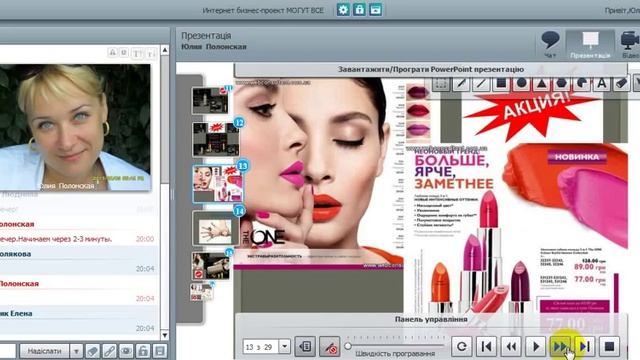Toggle the eye visibility icon in chat toolbar

(126, 351)
